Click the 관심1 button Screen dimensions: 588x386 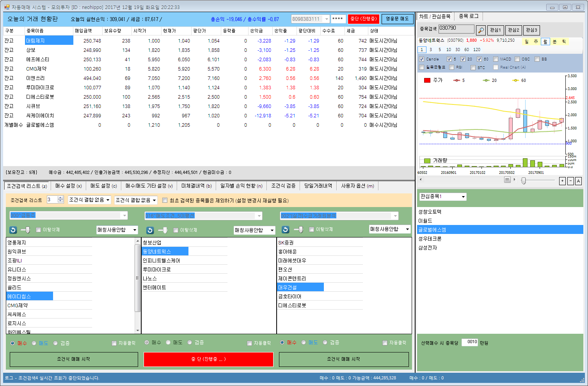495,30
